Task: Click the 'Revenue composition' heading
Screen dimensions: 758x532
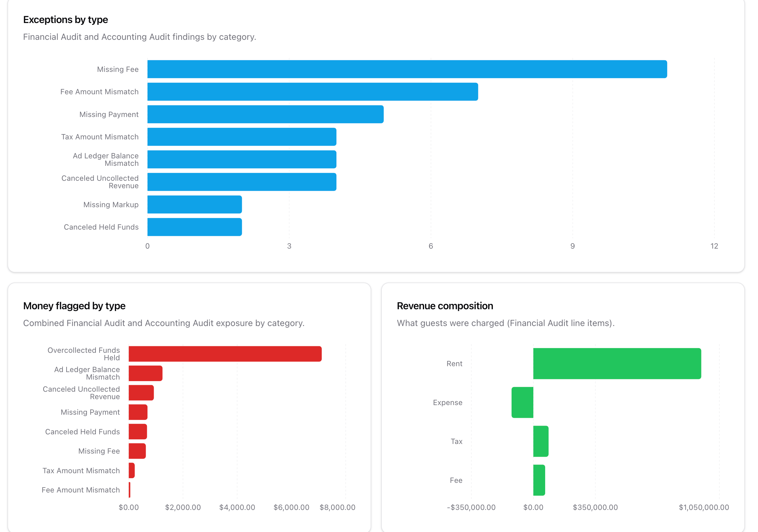Action: tap(445, 306)
